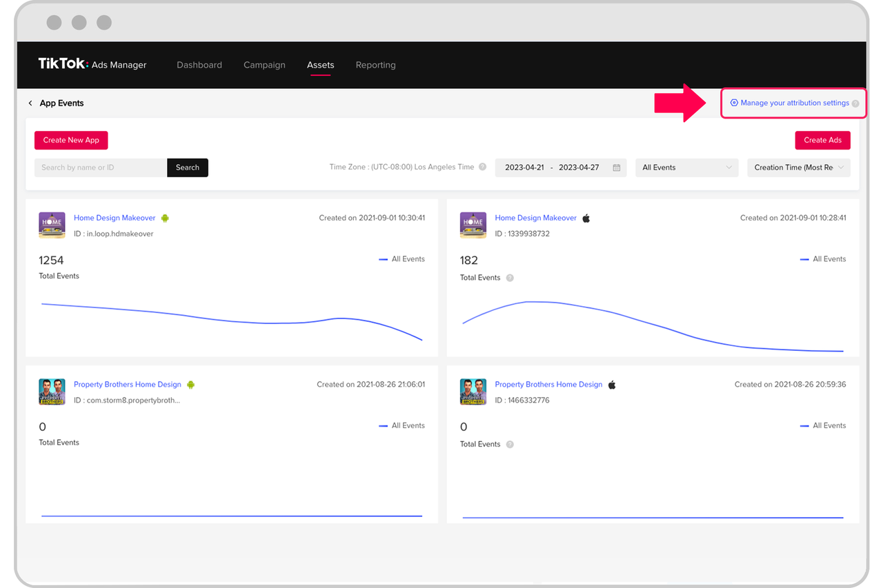The width and height of the screenshot is (883, 588).
Task: Click Apple icon beside Home Design Makeover
Action: 586,218
